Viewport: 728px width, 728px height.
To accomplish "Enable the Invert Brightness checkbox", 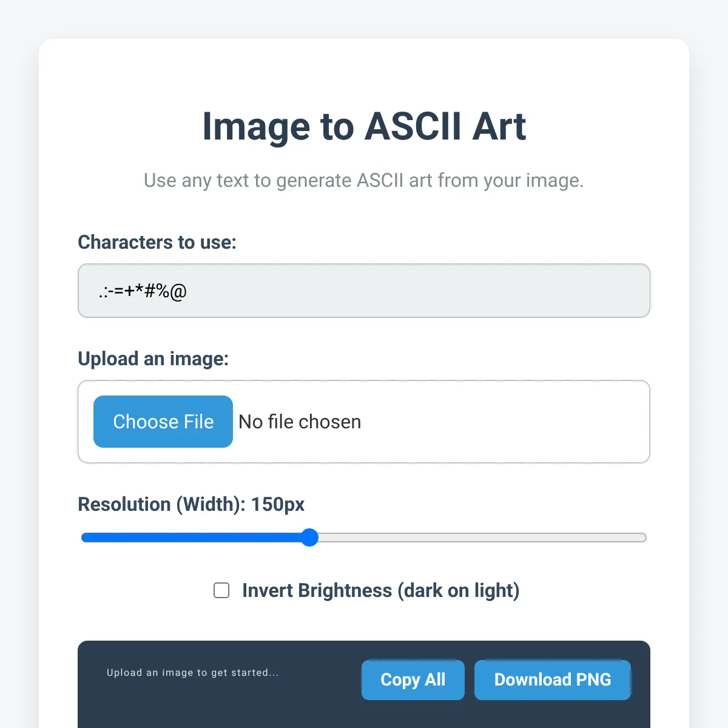I will coord(221,590).
